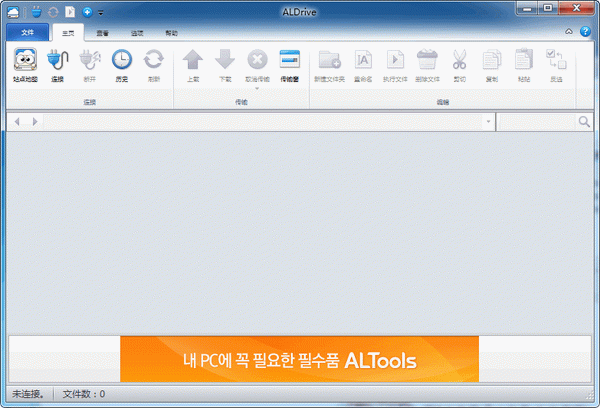Open the Site Map with the cloud mascot icon
600x408 pixels.
25,60
